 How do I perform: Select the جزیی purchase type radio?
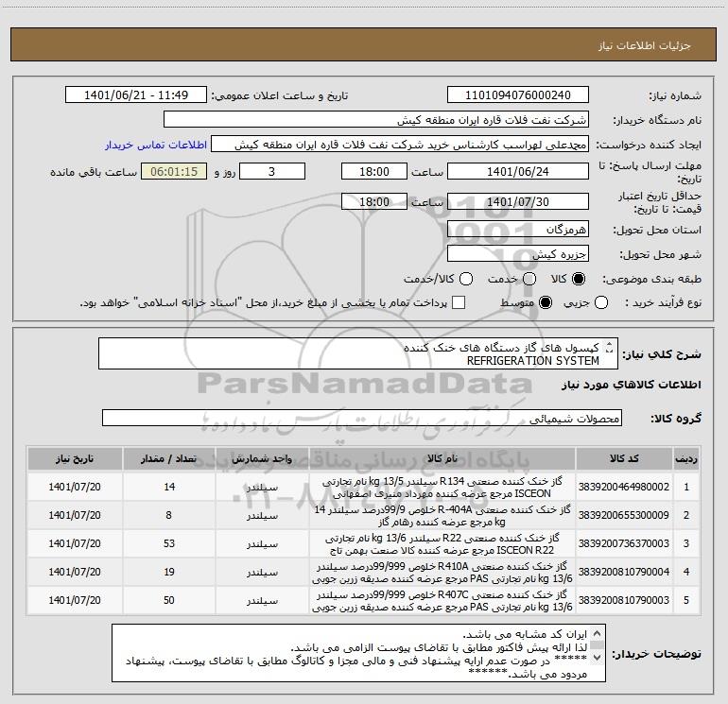601,302
